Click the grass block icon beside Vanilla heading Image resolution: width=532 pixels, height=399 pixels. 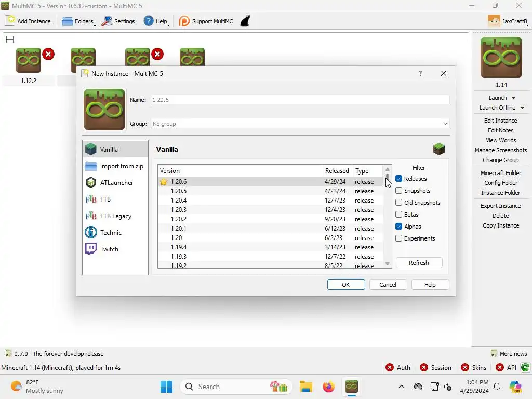click(438, 149)
